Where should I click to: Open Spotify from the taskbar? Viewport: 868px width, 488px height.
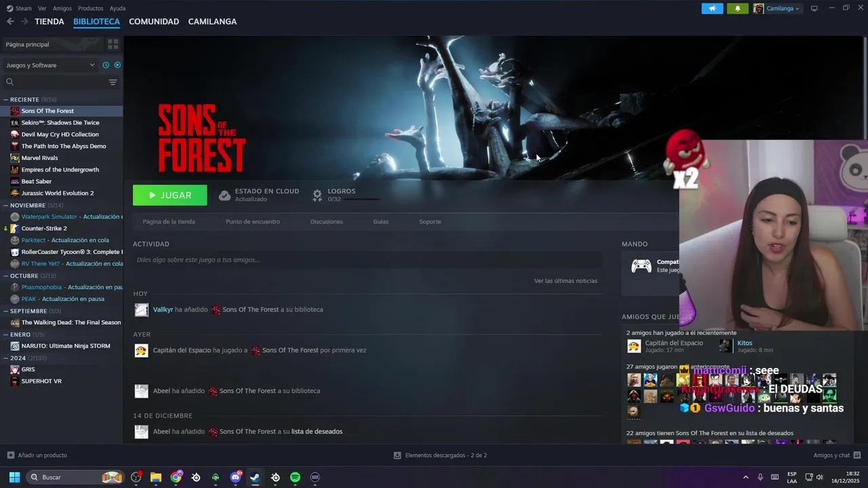tap(295, 477)
